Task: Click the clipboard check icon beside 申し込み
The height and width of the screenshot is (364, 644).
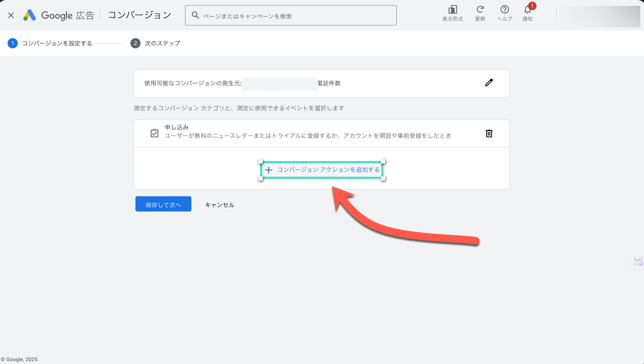Action: click(155, 133)
